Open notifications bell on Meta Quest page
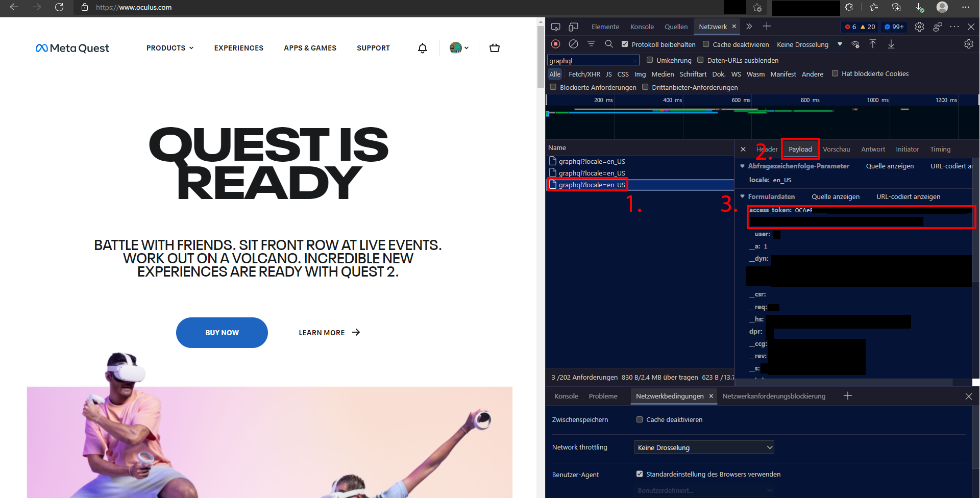980x498 pixels. 423,48
